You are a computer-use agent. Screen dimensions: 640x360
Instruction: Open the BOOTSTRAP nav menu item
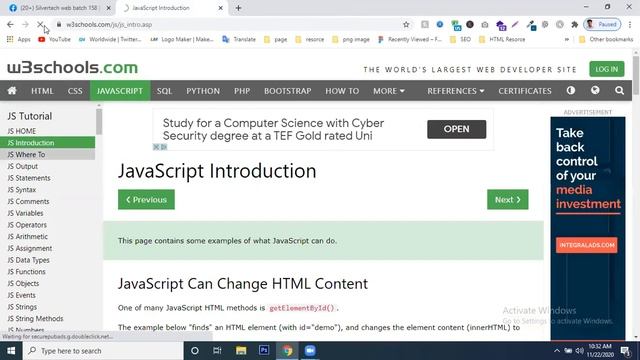[x=287, y=91]
